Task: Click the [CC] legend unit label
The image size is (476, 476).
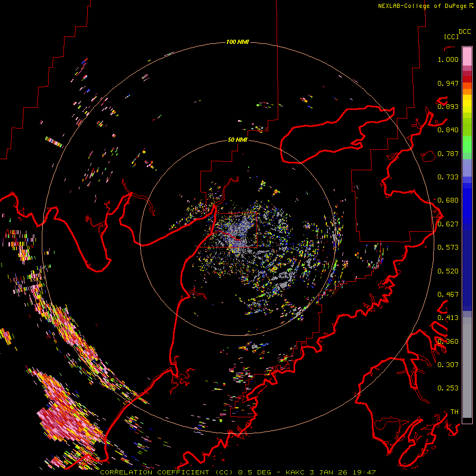Action: (x=451, y=36)
